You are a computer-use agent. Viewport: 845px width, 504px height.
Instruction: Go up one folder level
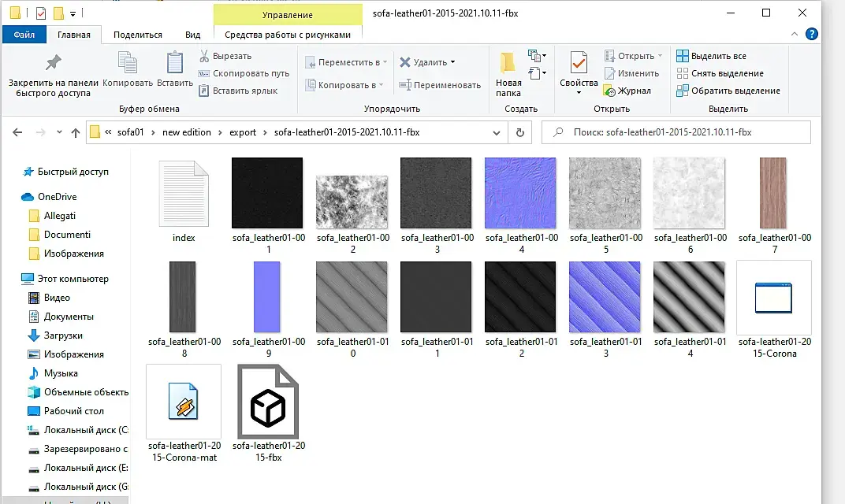76,132
